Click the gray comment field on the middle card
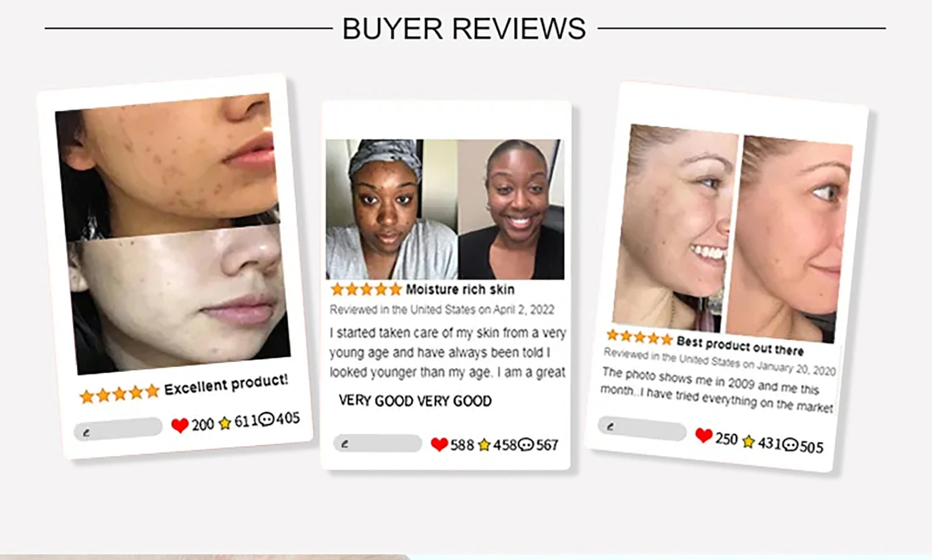The image size is (932, 560). point(377,444)
